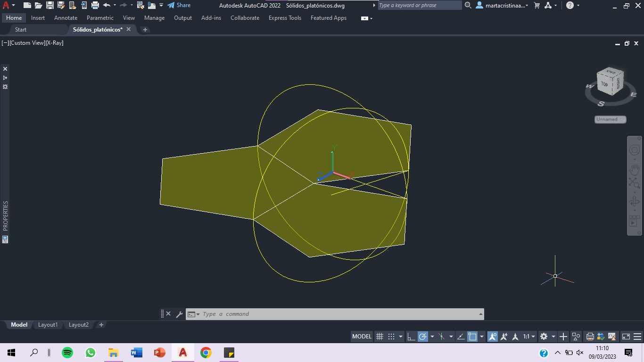
Task: Click the Share button
Action: (x=179, y=5)
